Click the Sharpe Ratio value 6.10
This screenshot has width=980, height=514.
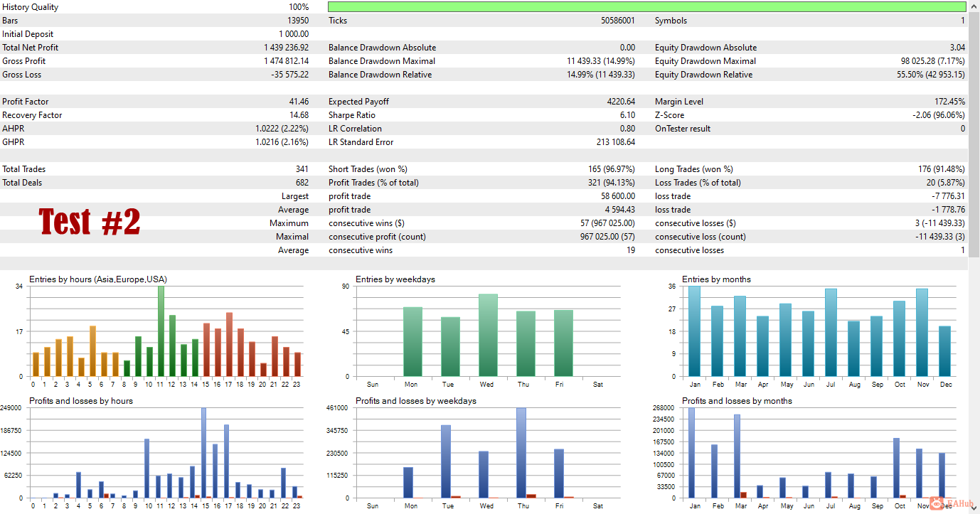point(627,115)
